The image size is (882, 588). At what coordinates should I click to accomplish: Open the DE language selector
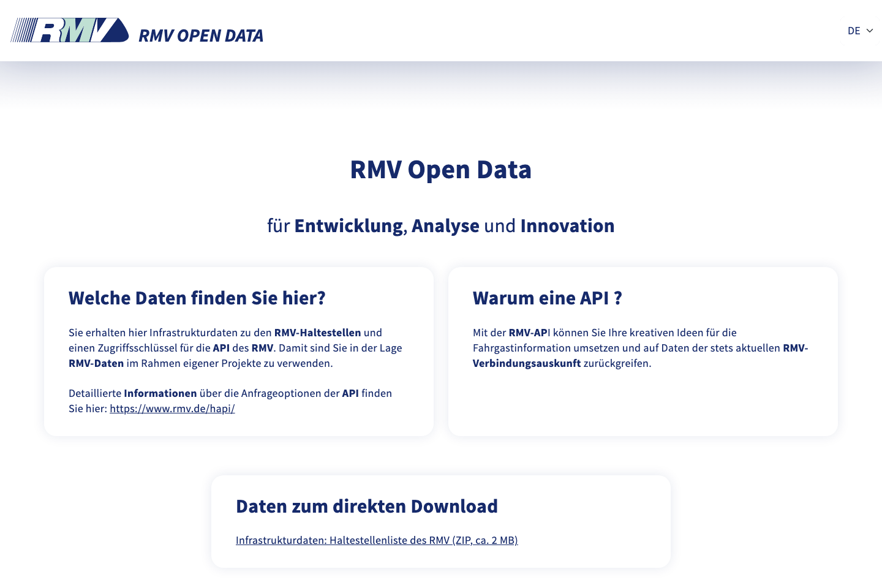point(854,31)
